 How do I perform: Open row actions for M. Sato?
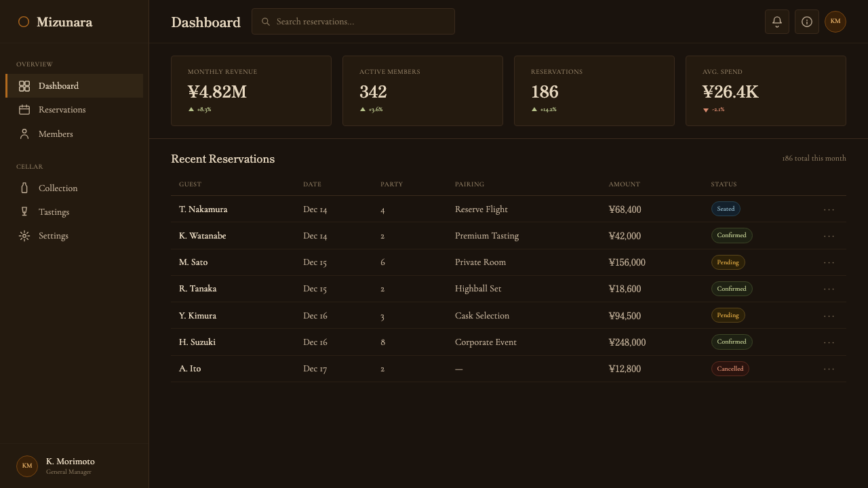(829, 262)
